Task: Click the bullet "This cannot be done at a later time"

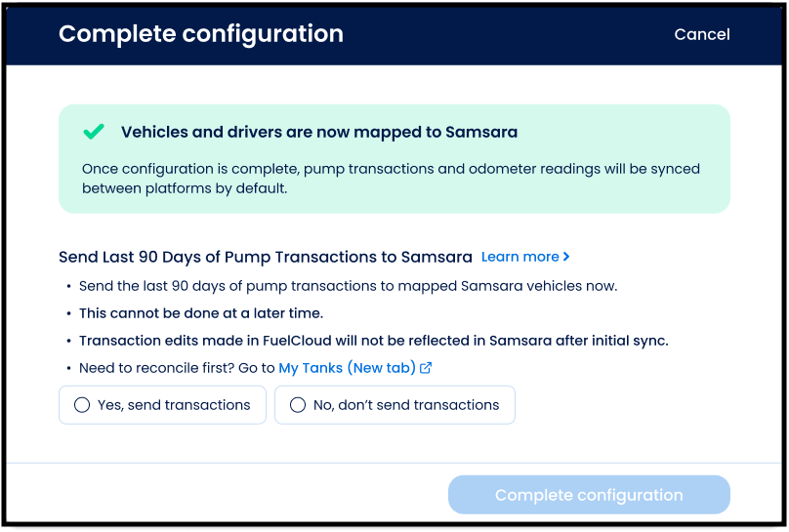Action: pos(200,313)
